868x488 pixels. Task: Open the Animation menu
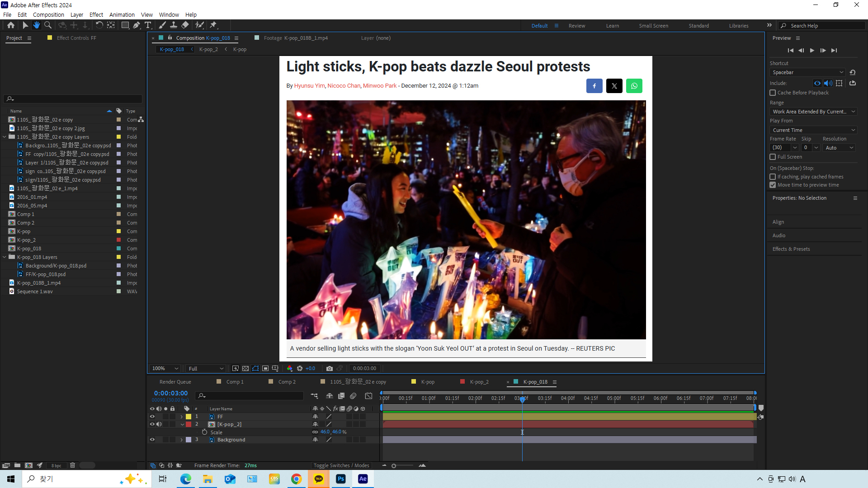[122, 14]
